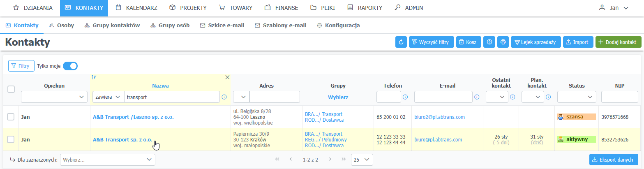
Task: Open the help question-mark icon
Action: click(489, 42)
